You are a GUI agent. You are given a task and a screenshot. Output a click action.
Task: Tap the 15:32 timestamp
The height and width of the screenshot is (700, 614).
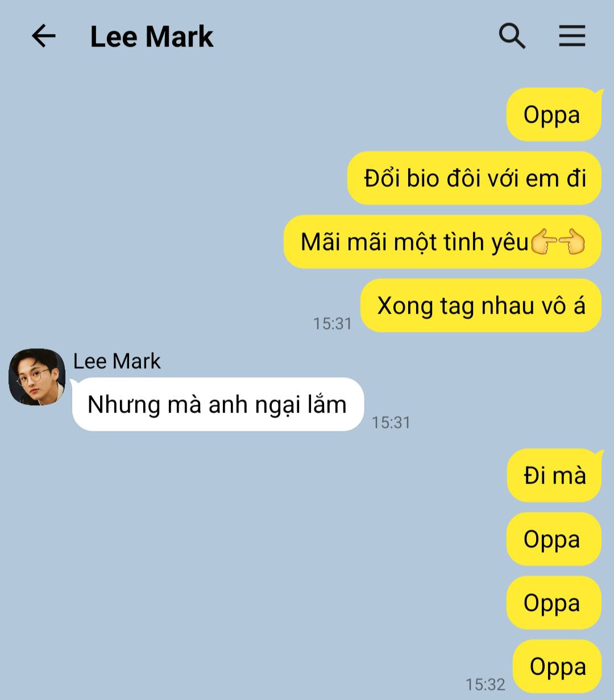[x=486, y=684]
